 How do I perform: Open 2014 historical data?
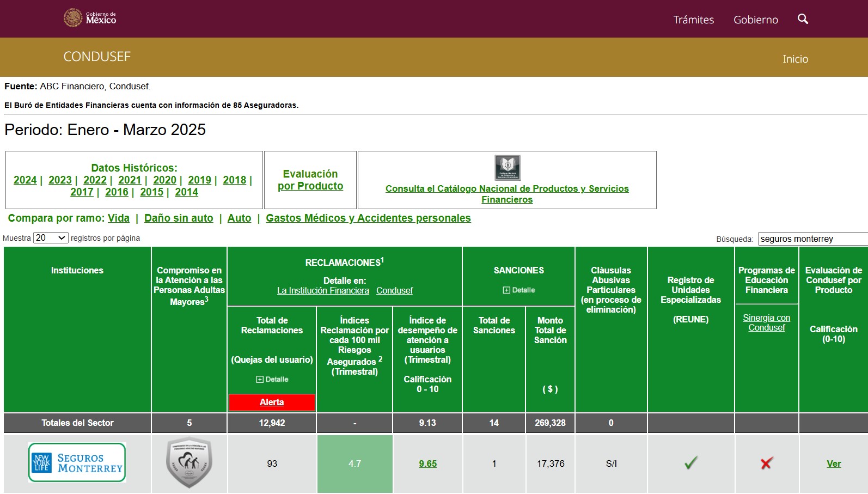pos(186,192)
